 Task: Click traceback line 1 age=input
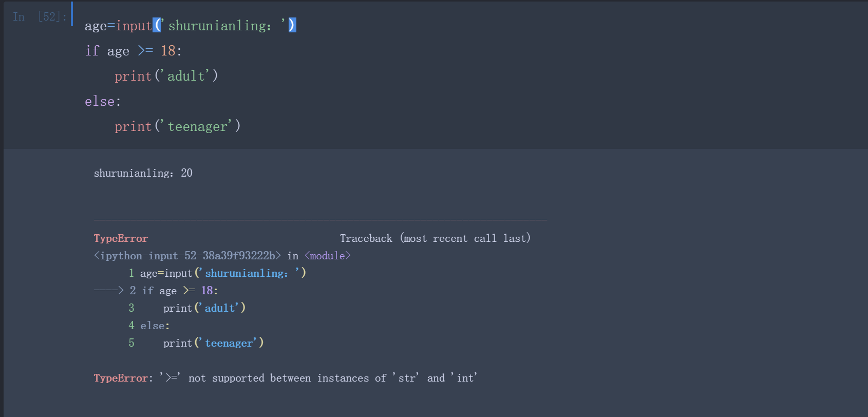[x=218, y=273]
